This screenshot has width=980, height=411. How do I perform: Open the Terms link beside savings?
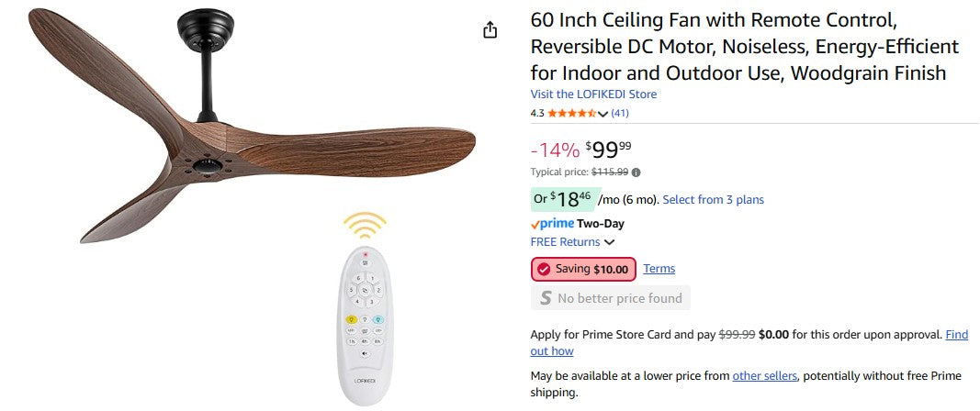tap(659, 269)
